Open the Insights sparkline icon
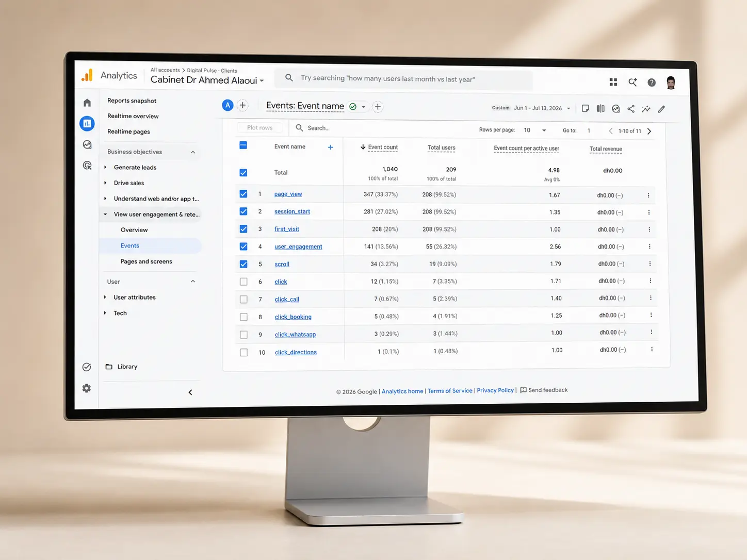Screen dimensions: 747x560 pos(646,109)
